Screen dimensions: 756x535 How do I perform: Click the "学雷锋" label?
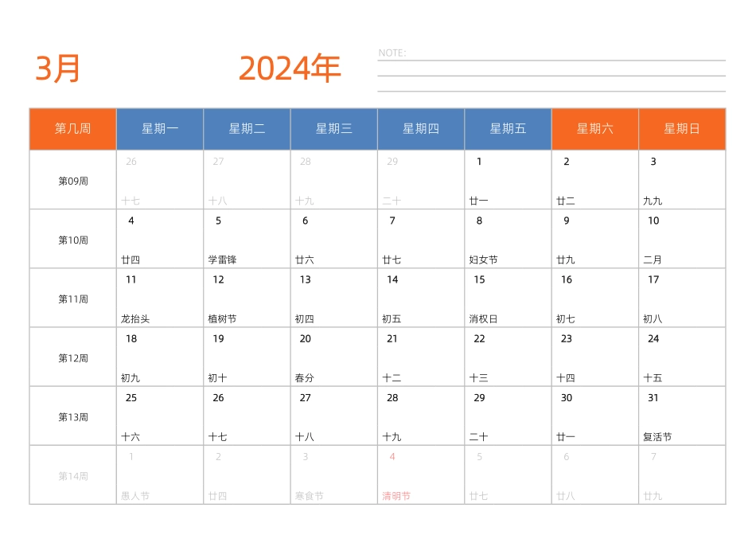pyautogui.click(x=222, y=260)
